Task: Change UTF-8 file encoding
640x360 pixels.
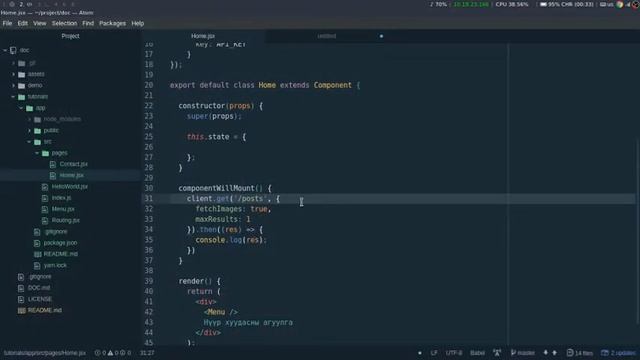Action: [x=454, y=353]
